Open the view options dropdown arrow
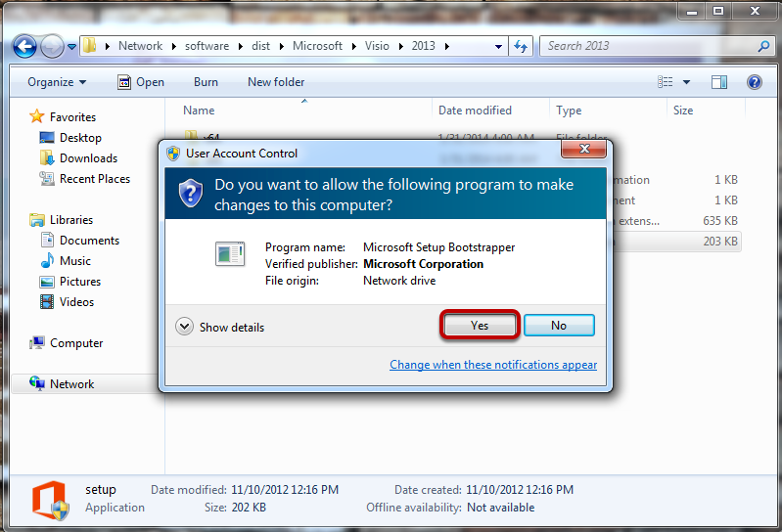This screenshot has height=532, width=782. point(686,82)
